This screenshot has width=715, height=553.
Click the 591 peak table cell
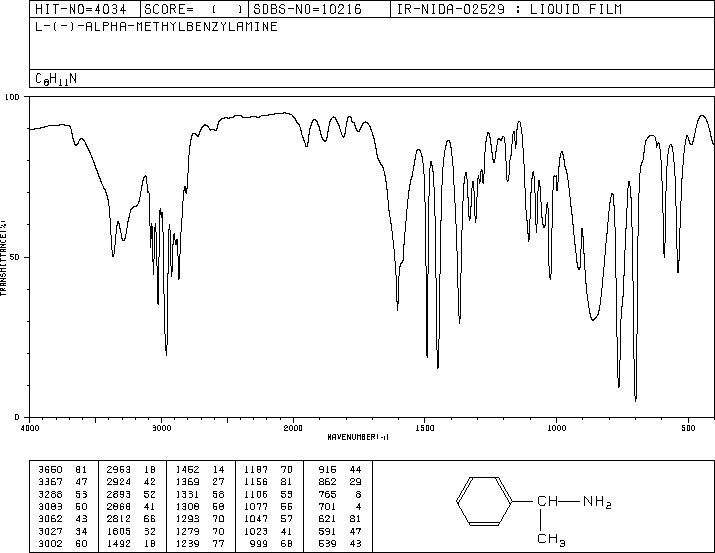tap(327, 532)
